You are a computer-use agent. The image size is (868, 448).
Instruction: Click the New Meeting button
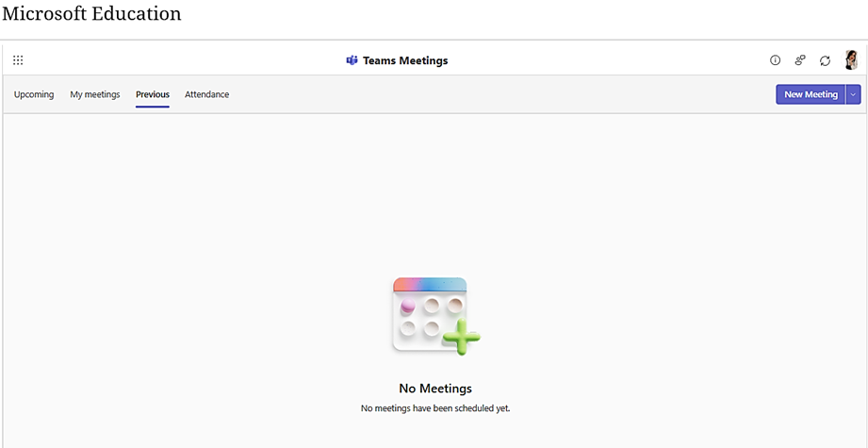pyautogui.click(x=811, y=94)
